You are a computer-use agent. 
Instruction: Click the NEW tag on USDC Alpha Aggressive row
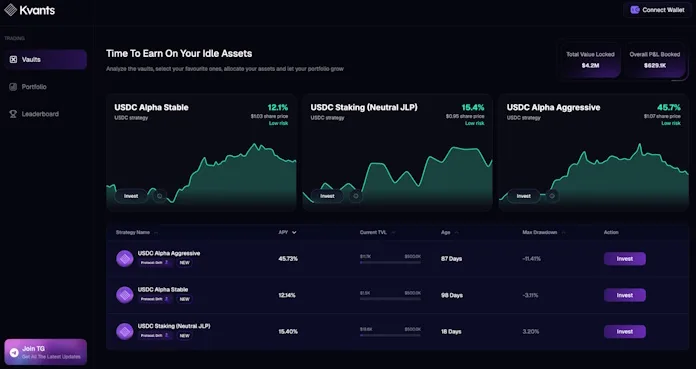tap(185, 262)
